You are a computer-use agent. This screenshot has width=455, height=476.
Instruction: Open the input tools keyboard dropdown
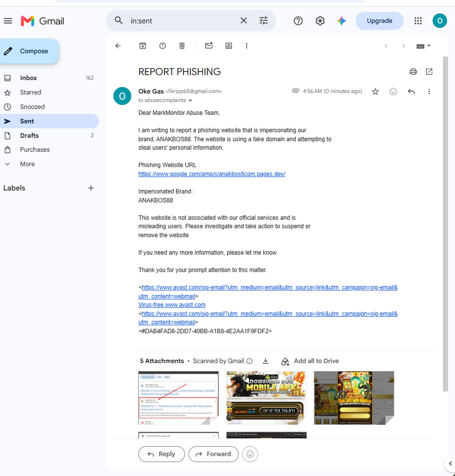pyautogui.click(x=424, y=46)
